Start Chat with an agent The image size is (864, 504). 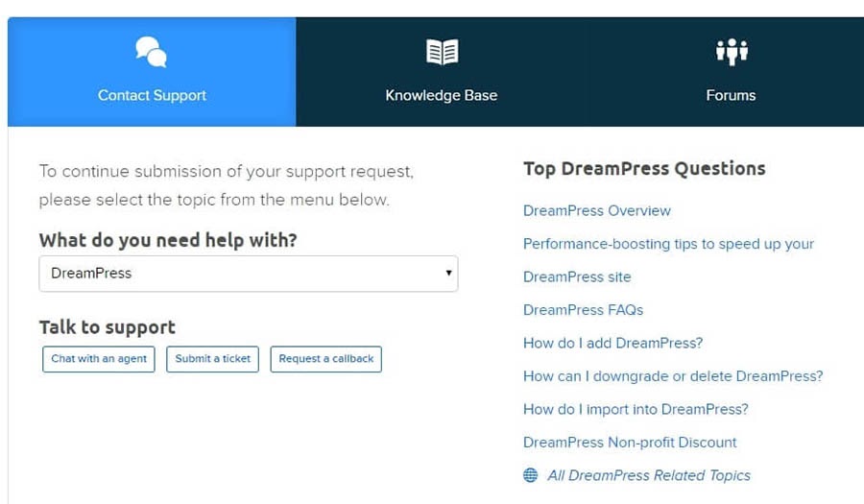pos(99,359)
